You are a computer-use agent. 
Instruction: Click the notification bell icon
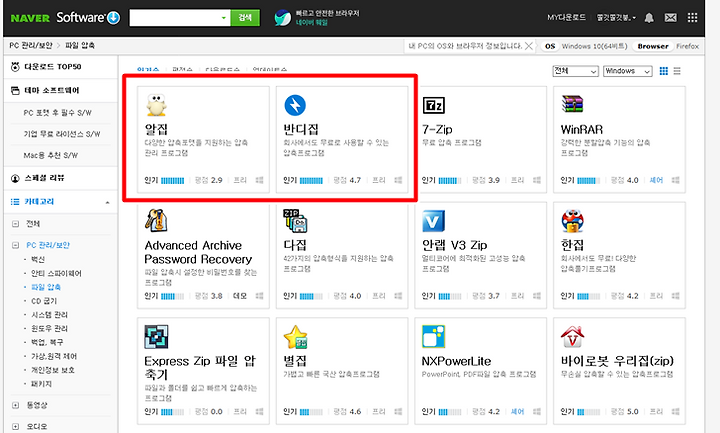click(x=649, y=18)
